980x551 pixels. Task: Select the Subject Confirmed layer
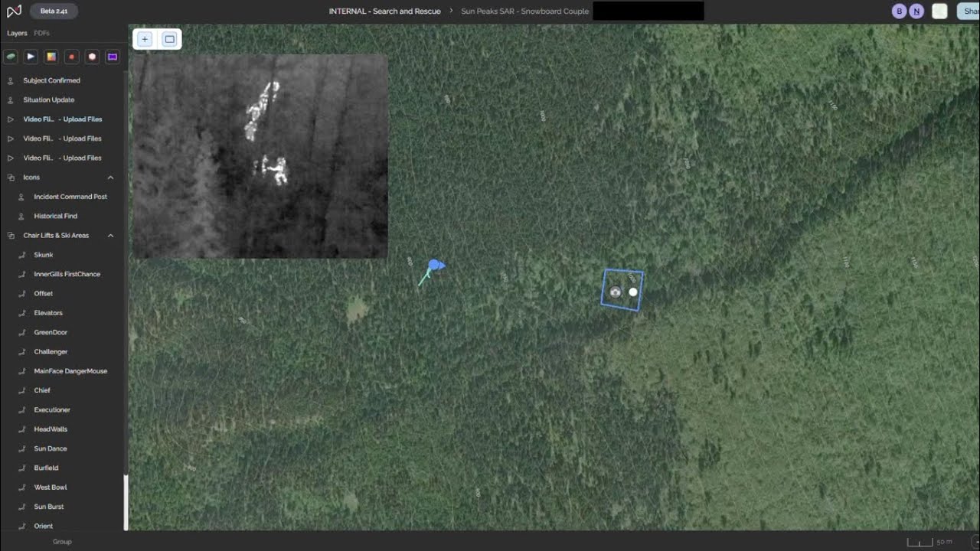51,80
